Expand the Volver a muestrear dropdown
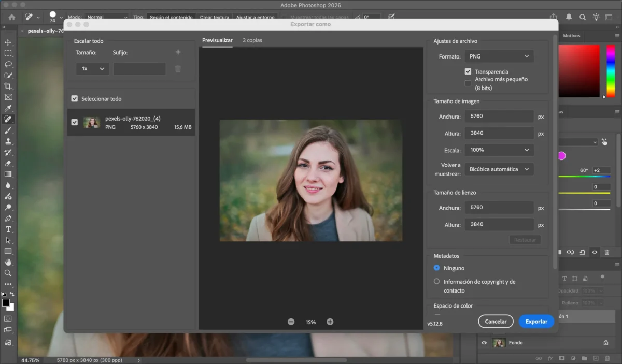This screenshot has width=622, height=364. coord(499,169)
